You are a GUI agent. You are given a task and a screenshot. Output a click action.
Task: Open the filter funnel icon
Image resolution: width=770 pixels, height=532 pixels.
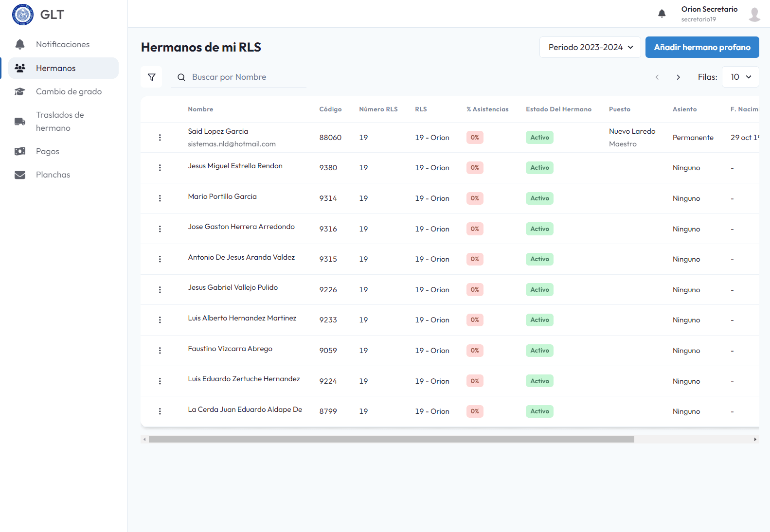point(152,77)
